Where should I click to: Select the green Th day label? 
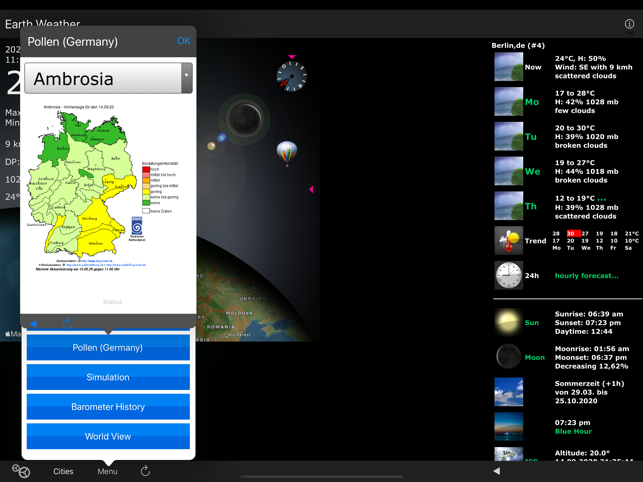point(531,206)
